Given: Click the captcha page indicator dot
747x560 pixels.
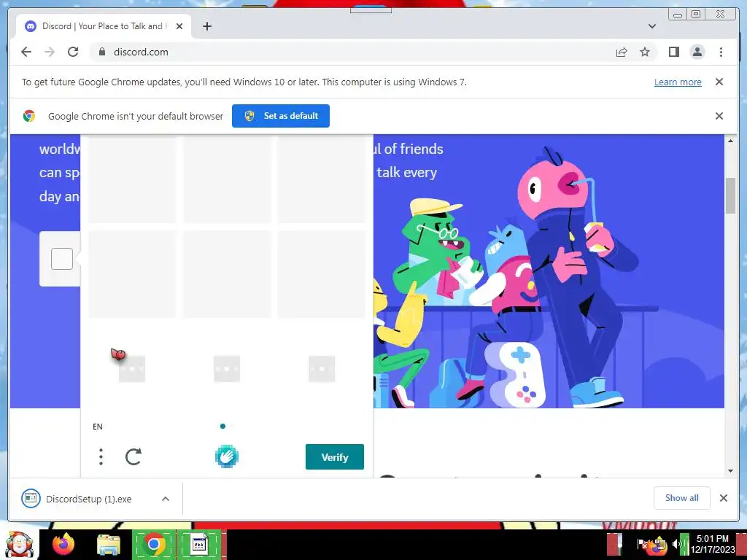Looking at the screenshot, I should (x=222, y=426).
